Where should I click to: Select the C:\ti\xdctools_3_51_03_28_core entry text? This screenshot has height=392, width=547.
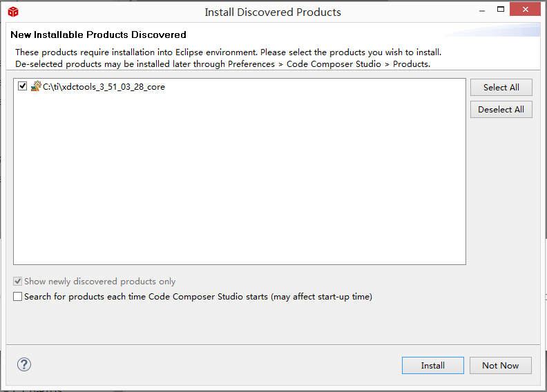pyautogui.click(x=104, y=87)
